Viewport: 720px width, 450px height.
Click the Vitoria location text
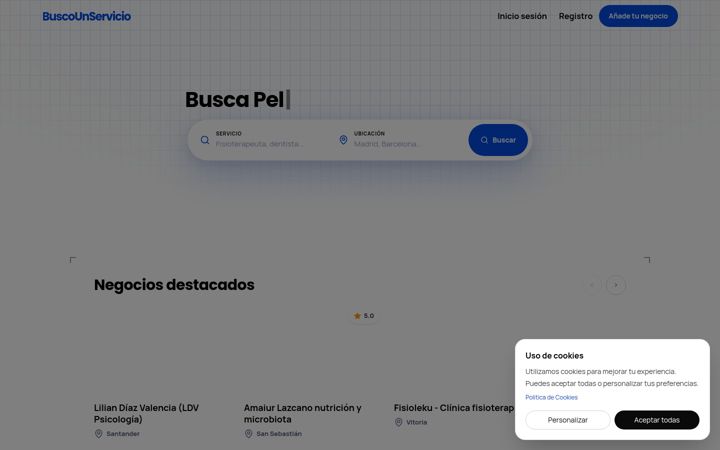pyautogui.click(x=416, y=422)
